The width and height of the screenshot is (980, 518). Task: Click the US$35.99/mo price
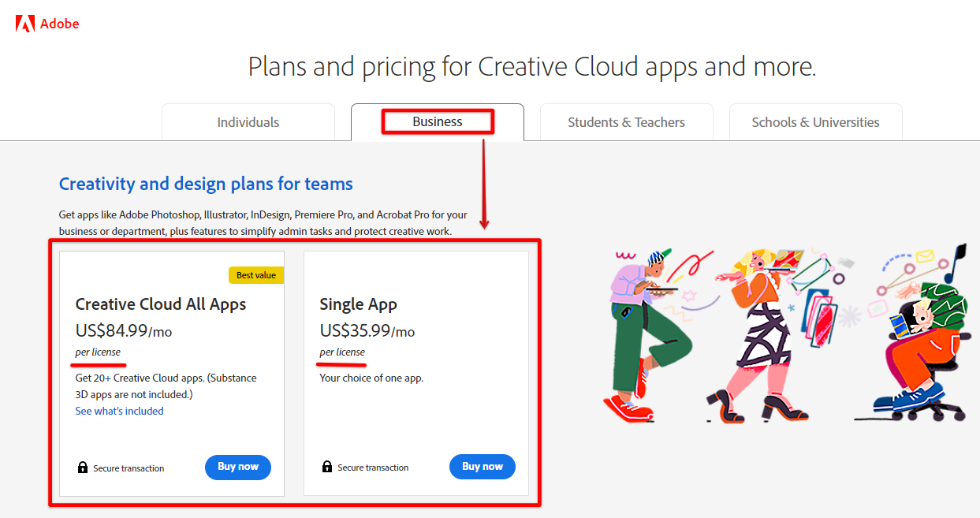coord(367,331)
